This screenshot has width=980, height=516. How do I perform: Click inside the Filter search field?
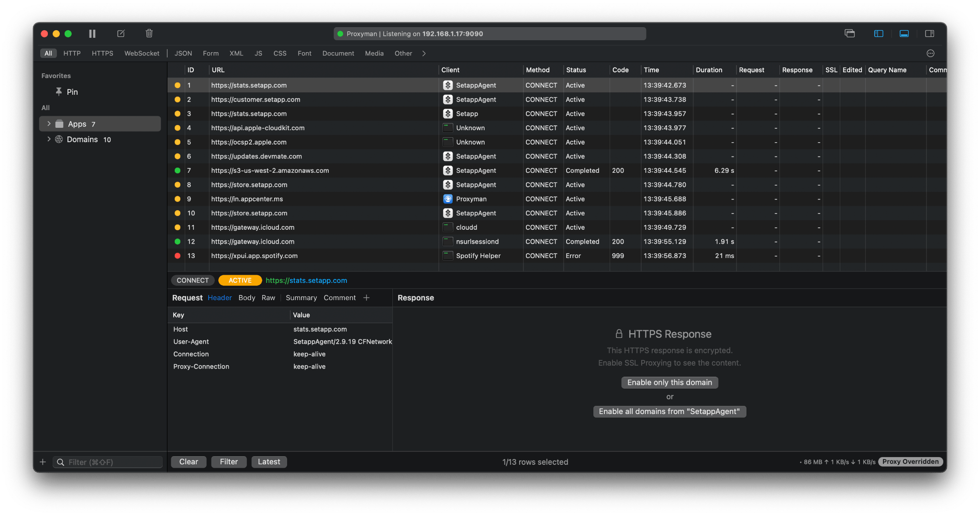[x=108, y=462]
